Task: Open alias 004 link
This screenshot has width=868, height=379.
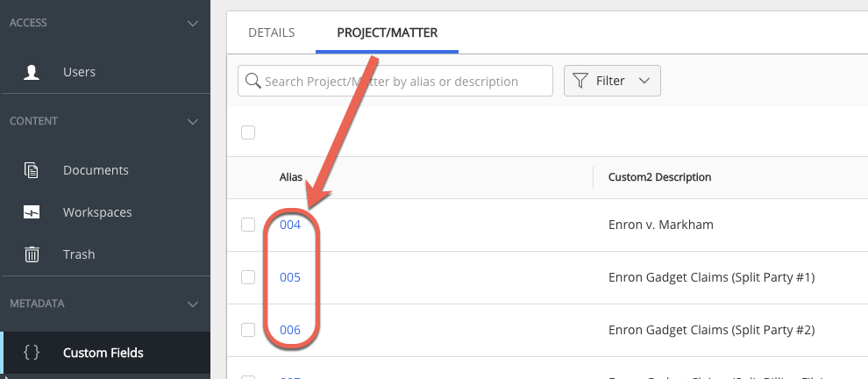Action: [x=290, y=225]
